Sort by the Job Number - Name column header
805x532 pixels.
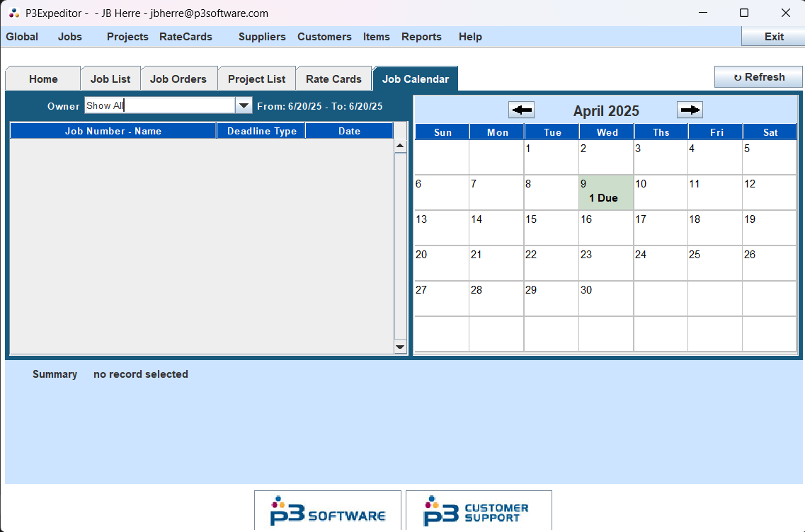113,131
